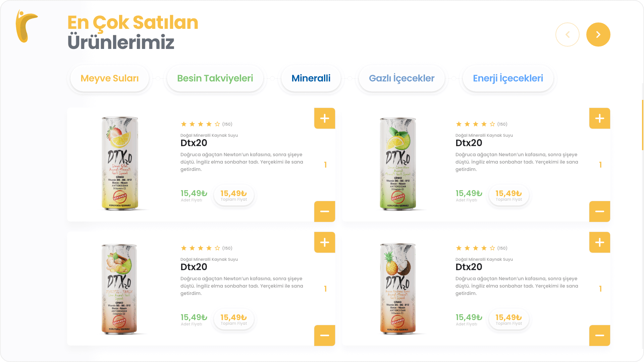Image resolution: width=644 pixels, height=362 pixels.
Task: Increase quantity of ginger-cinnamon Dtx20
Action: pos(325,242)
